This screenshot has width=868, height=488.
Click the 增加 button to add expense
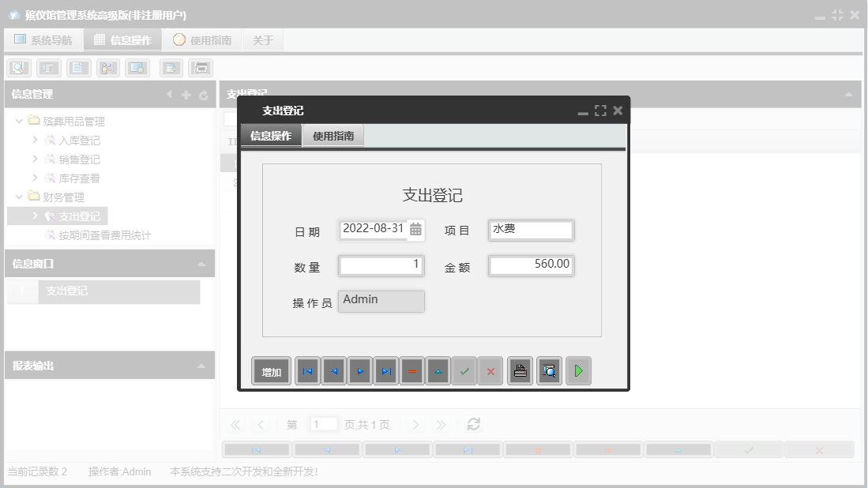271,370
